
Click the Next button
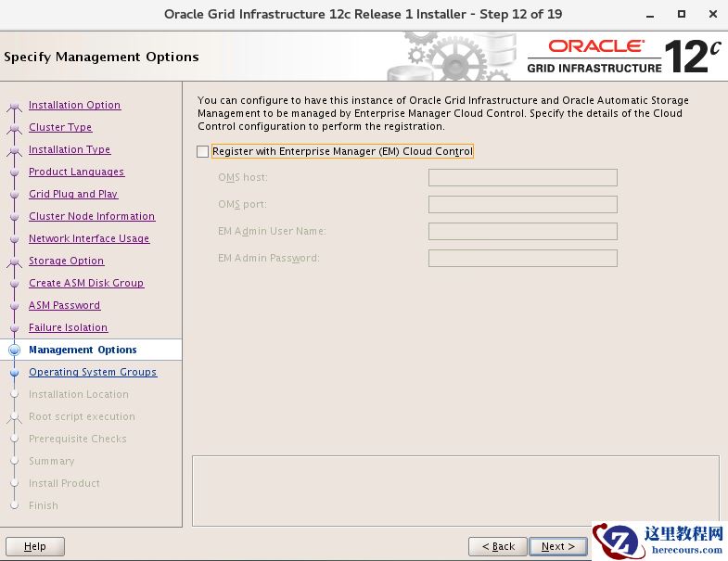(558, 546)
